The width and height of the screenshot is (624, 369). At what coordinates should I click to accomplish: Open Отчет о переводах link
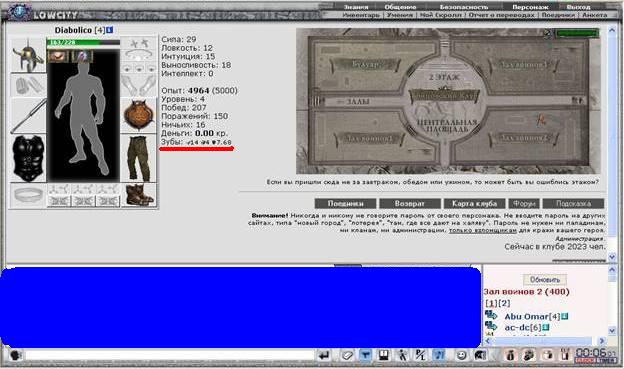[501, 15]
